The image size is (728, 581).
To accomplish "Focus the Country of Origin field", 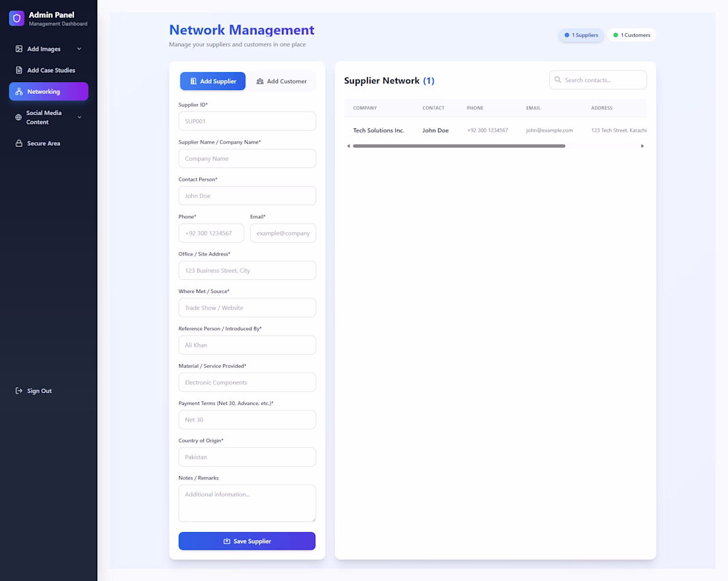I will point(247,457).
